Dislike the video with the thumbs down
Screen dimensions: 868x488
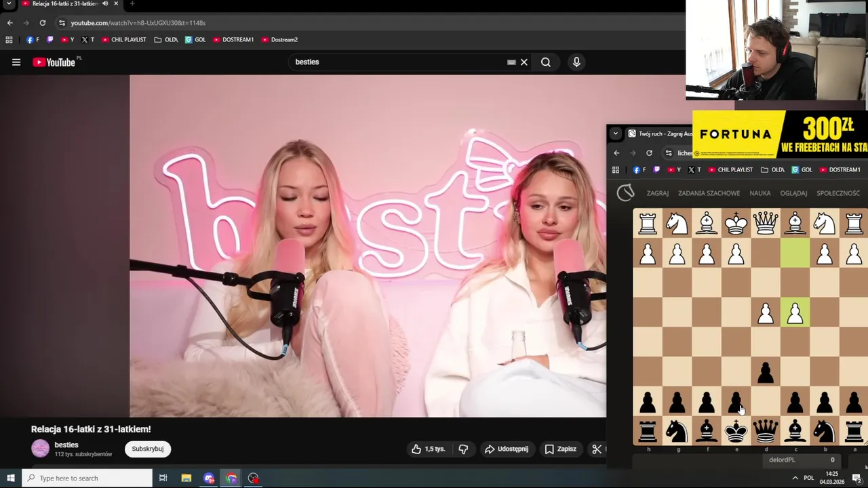(x=463, y=449)
